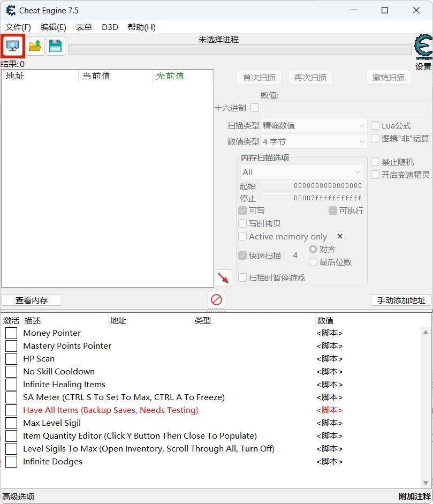Viewport: 433px width, 504px height.
Task: Enable the Lua公式 checkbox
Action: 375,125
